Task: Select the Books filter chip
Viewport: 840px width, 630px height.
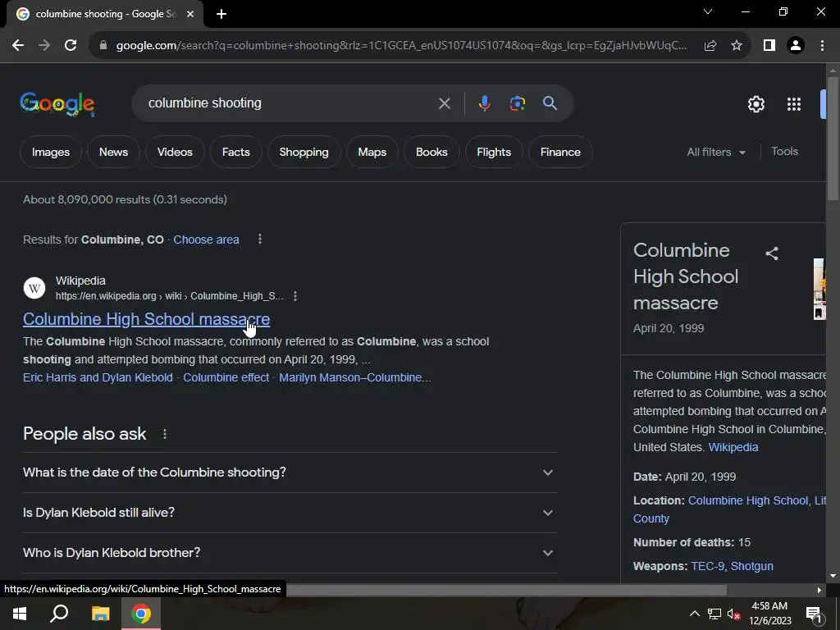Action: click(x=431, y=152)
